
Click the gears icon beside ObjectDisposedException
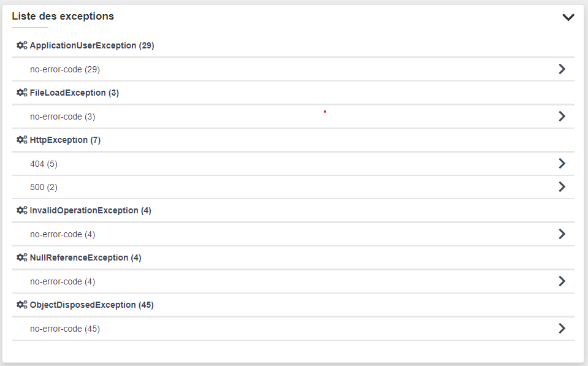[22, 305]
